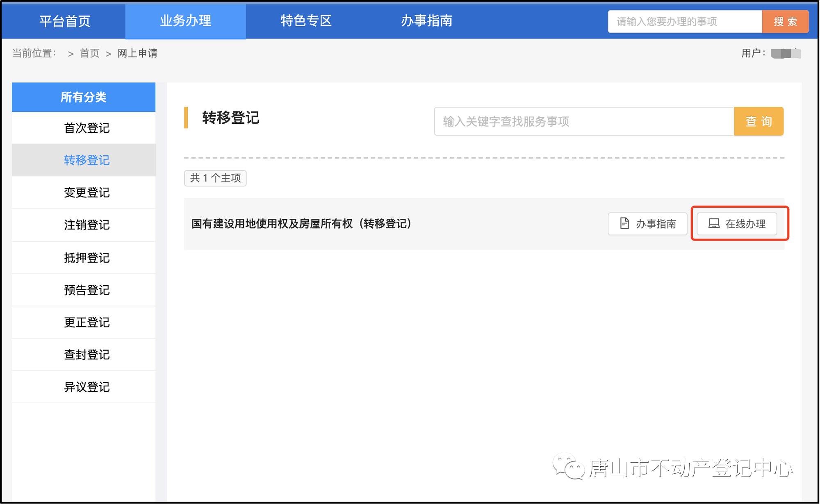Switch to the 特色专区 tab
This screenshot has width=820, height=504.
[x=306, y=21]
